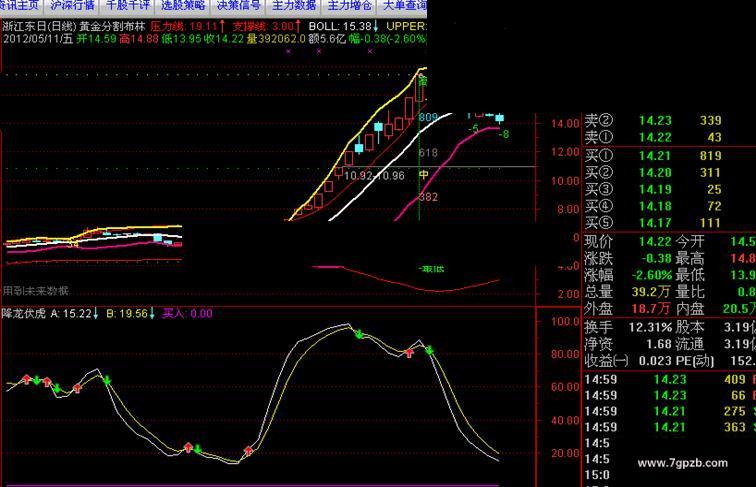This screenshot has width=756, height=487.
Task: Click the 100.0 indicator axis label
Action: [x=565, y=322]
